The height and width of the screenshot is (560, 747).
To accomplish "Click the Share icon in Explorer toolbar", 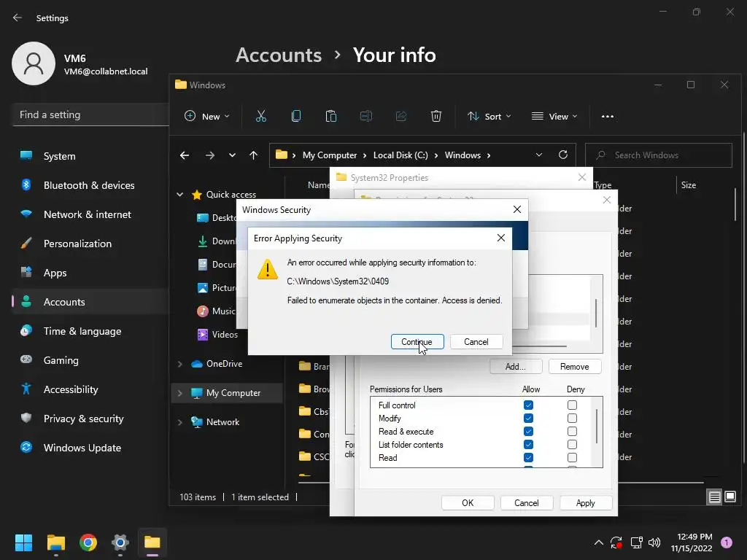I will coord(401,116).
